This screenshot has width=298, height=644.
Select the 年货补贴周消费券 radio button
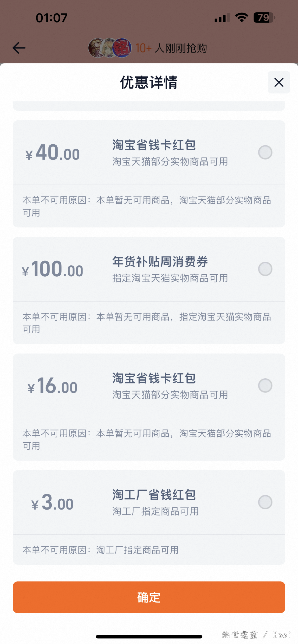[265, 269]
